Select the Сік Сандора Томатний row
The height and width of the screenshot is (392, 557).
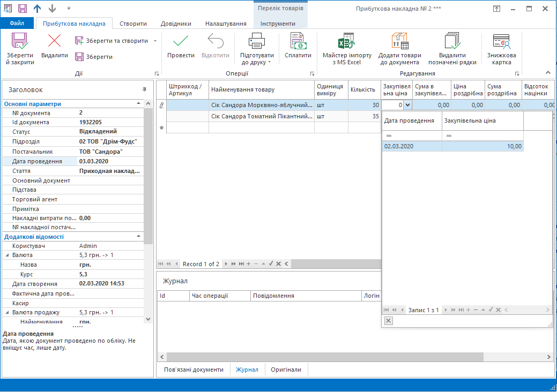click(261, 116)
